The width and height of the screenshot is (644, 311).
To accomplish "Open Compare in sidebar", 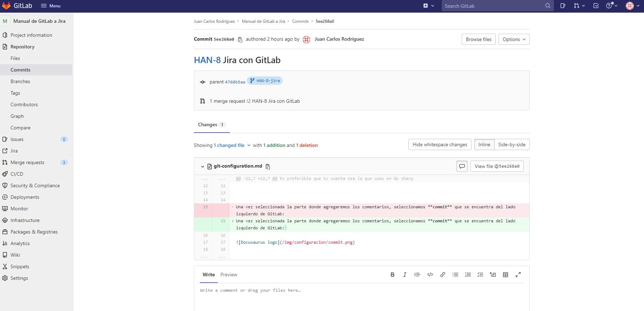I will [20, 128].
